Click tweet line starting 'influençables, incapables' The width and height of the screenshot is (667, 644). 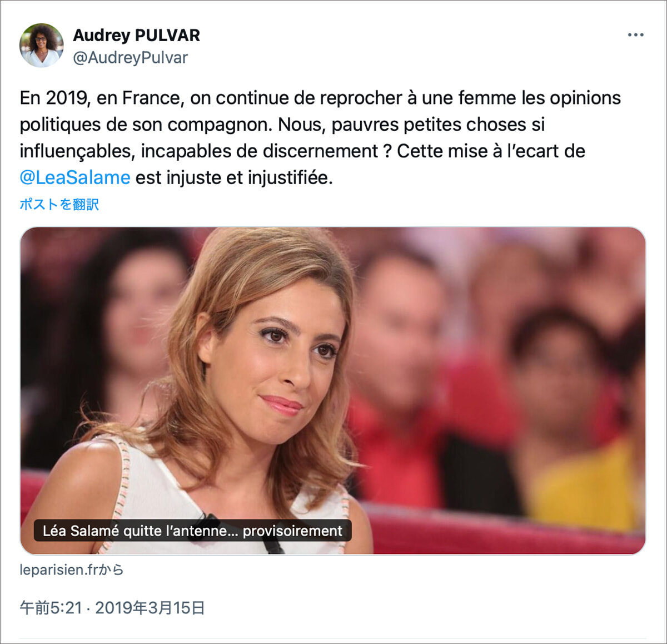(x=302, y=151)
